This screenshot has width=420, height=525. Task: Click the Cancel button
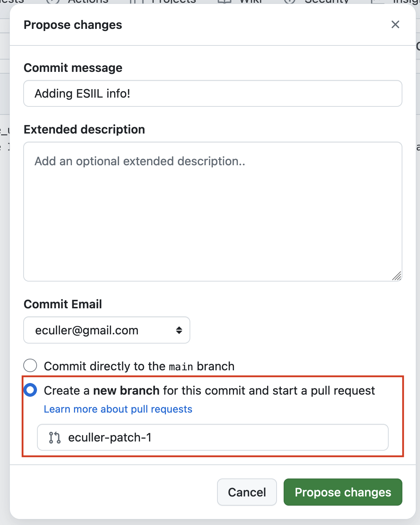pyautogui.click(x=247, y=492)
